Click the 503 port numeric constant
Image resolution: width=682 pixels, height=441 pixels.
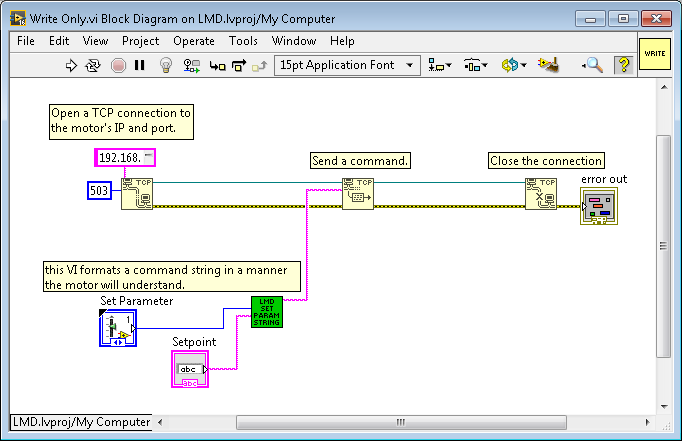(100, 190)
